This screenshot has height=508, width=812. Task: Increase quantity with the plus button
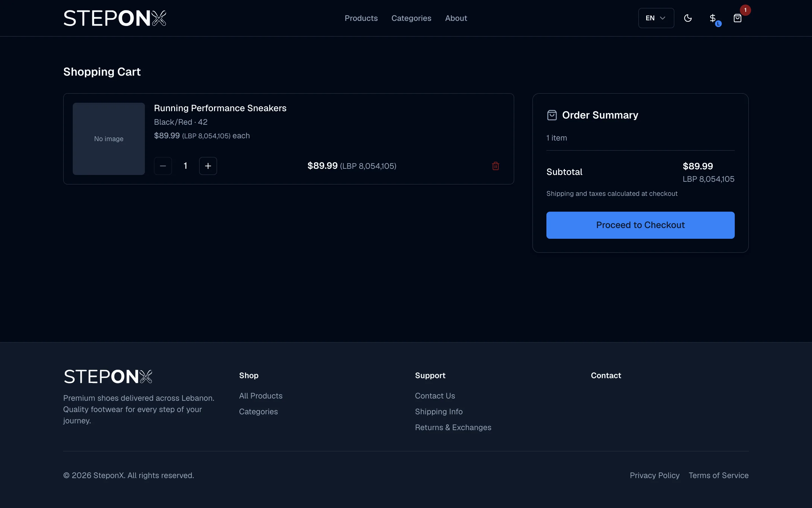pyautogui.click(x=208, y=166)
